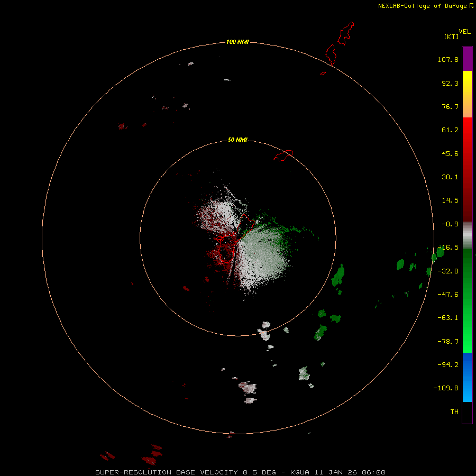
Task: Click the blue segment of color bar
Action: click(x=467, y=377)
